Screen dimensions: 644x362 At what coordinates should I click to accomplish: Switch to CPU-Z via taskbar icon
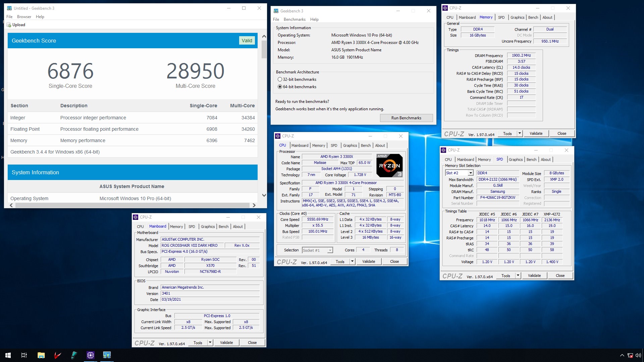coord(91,355)
